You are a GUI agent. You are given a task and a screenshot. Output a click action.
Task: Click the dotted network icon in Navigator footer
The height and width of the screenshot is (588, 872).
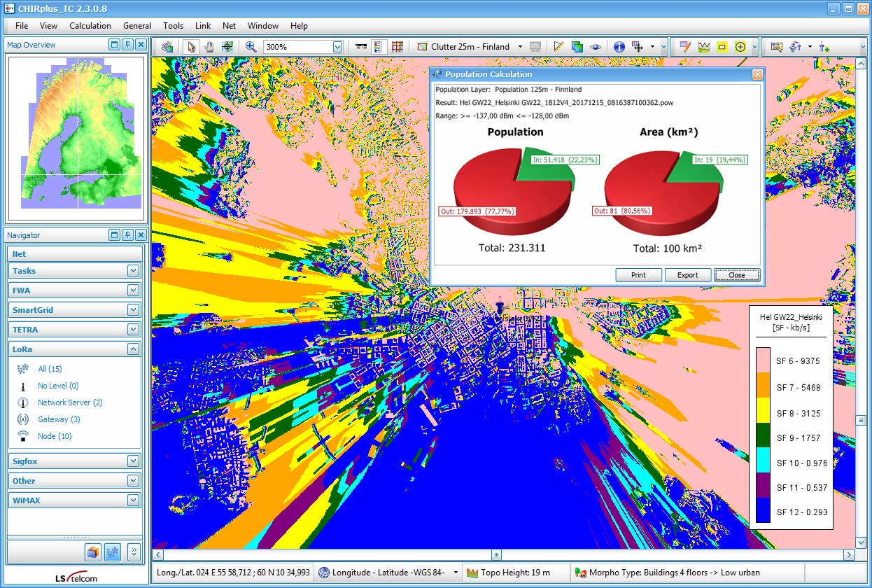coord(112,552)
